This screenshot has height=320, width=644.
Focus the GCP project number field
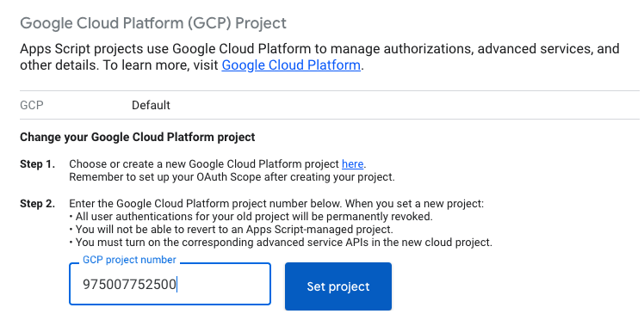pos(170,284)
